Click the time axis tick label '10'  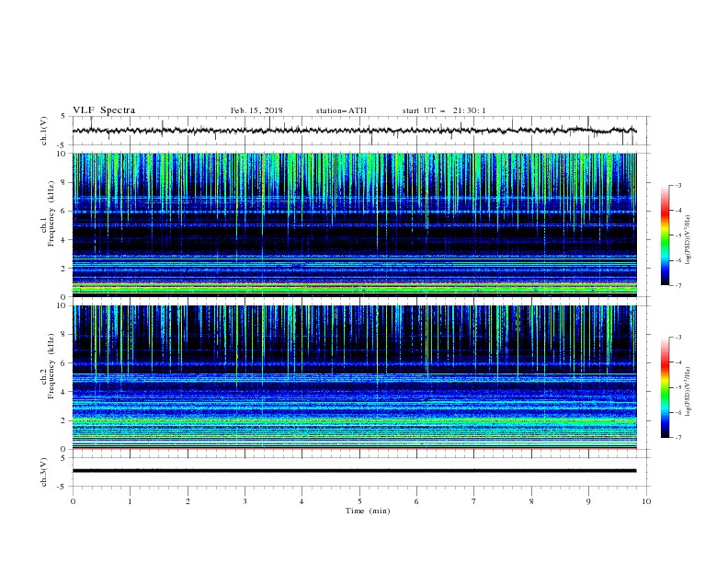(x=646, y=501)
